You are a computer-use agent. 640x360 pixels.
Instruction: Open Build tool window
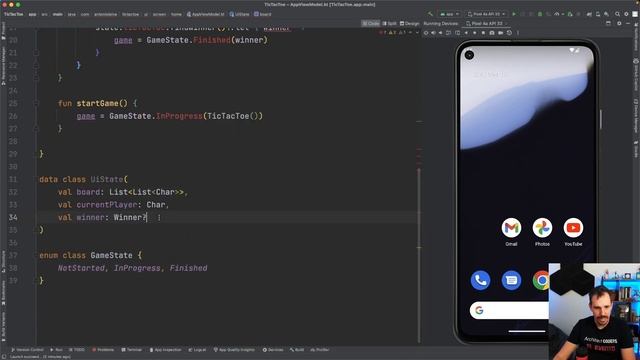pyautogui.click(x=297, y=350)
